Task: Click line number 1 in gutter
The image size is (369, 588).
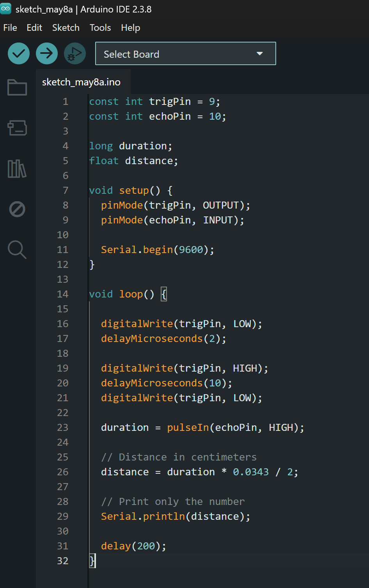Action: 66,102
